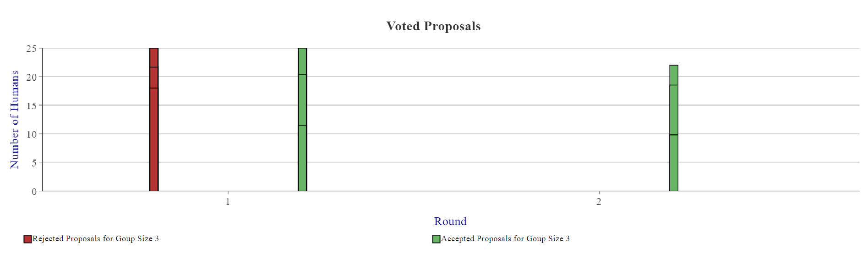The image size is (868, 254).
Task: Toggle Accepted Proposals for Goup Size 3 label
Action: (x=505, y=238)
